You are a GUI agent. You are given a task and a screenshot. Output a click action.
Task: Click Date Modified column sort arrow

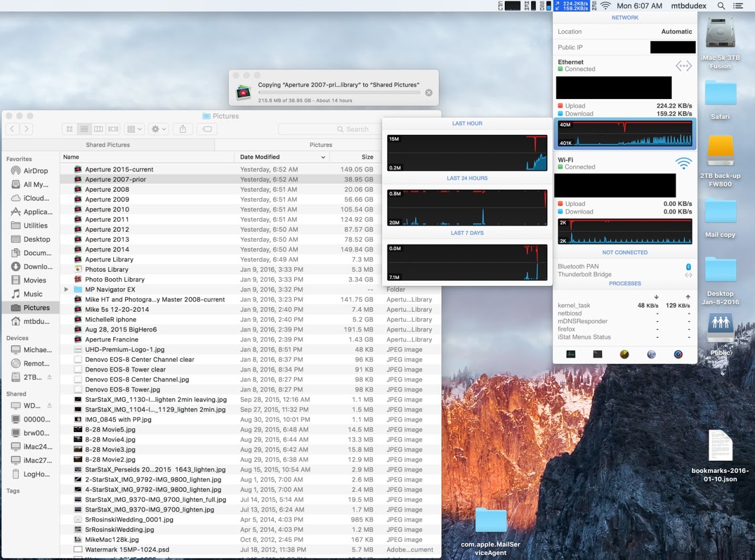pos(323,157)
